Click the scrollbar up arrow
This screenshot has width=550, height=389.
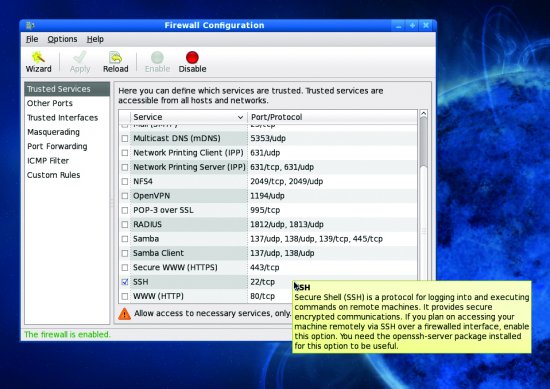click(423, 114)
